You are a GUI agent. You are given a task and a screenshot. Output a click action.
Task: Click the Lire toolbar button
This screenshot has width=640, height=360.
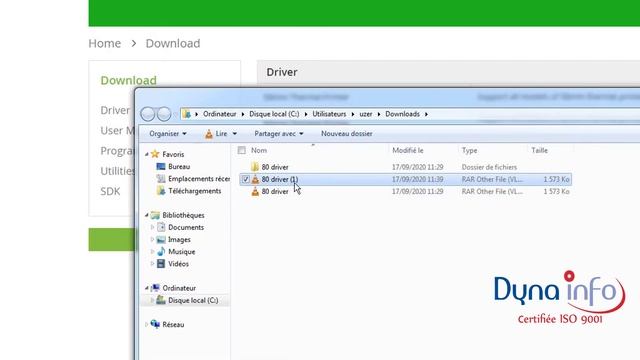coord(221,134)
